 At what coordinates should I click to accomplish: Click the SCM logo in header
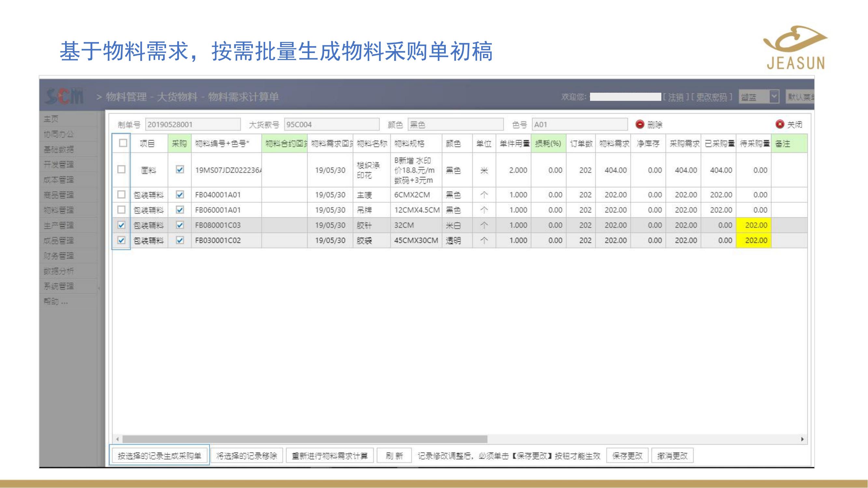coord(64,97)
